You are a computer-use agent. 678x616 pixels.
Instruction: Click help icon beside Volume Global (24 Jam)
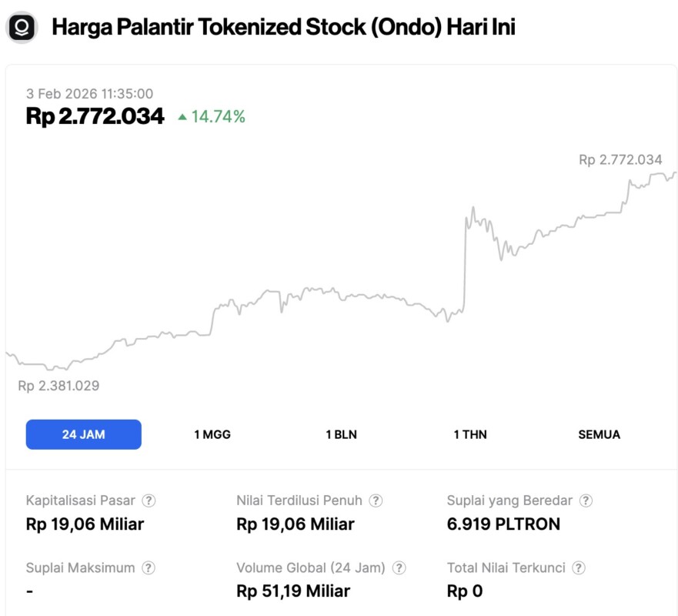tap(399, 568)
